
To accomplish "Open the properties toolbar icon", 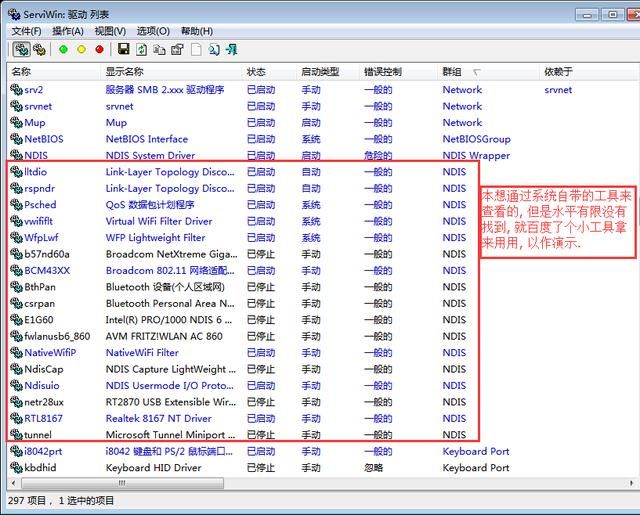I will pos(177,49).
